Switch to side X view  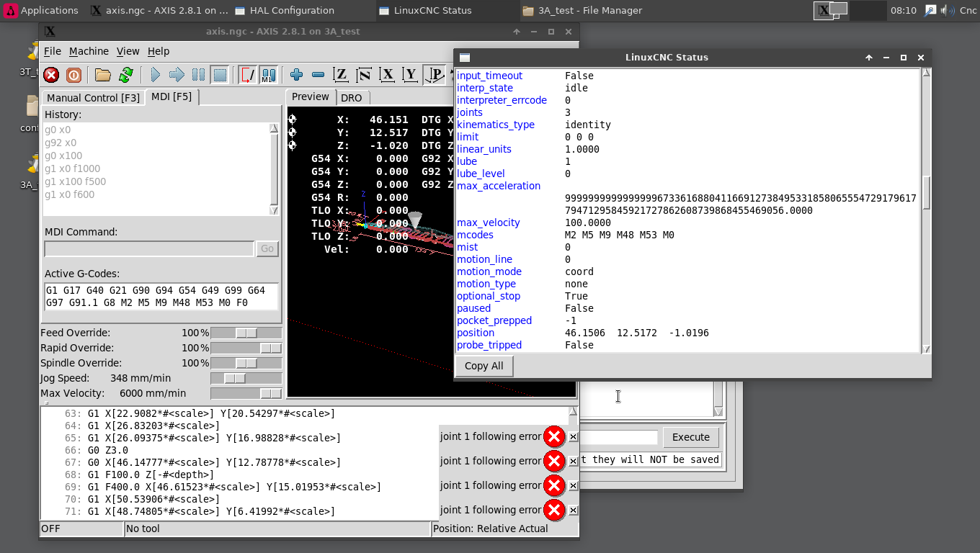click(x=388, y=75)
